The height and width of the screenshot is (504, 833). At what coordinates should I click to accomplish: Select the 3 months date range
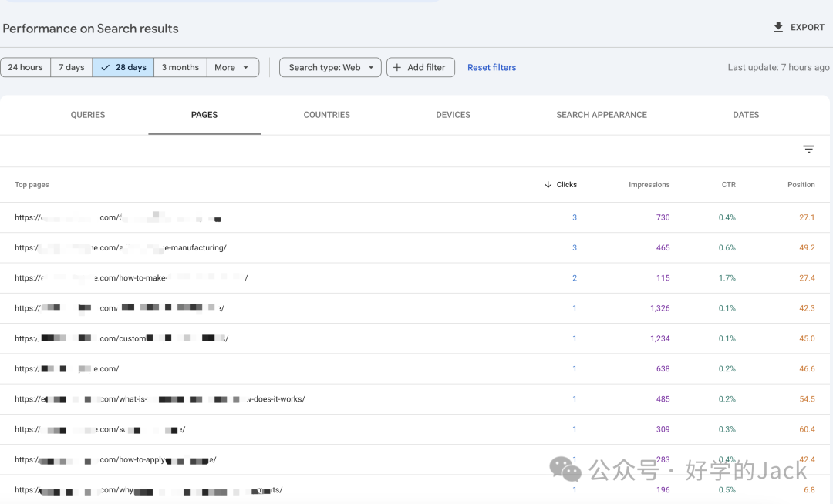tap(180, 68)
